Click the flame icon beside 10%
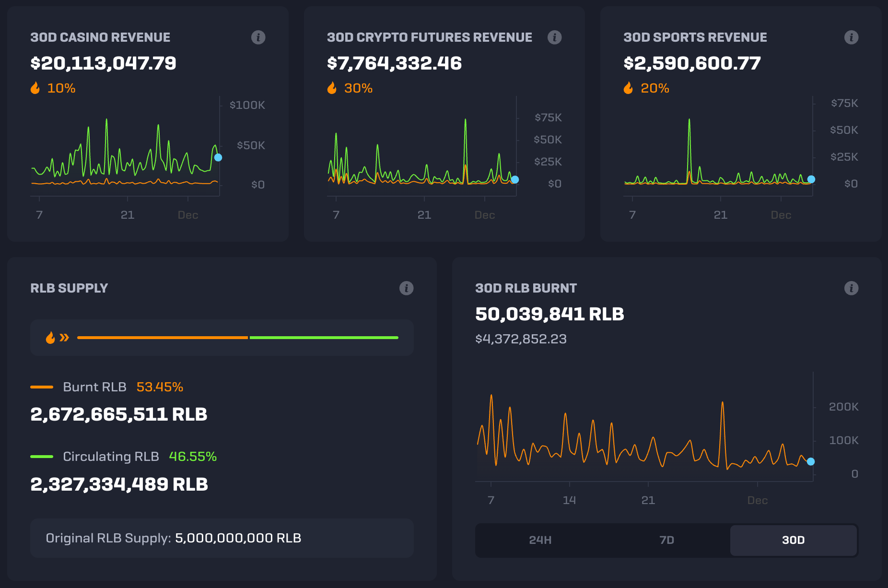 pos(35,88)
